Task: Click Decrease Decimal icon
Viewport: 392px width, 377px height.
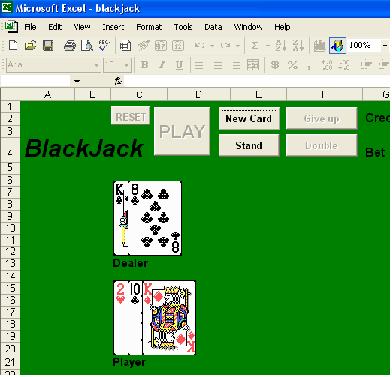Action: [x=344, y=65]
